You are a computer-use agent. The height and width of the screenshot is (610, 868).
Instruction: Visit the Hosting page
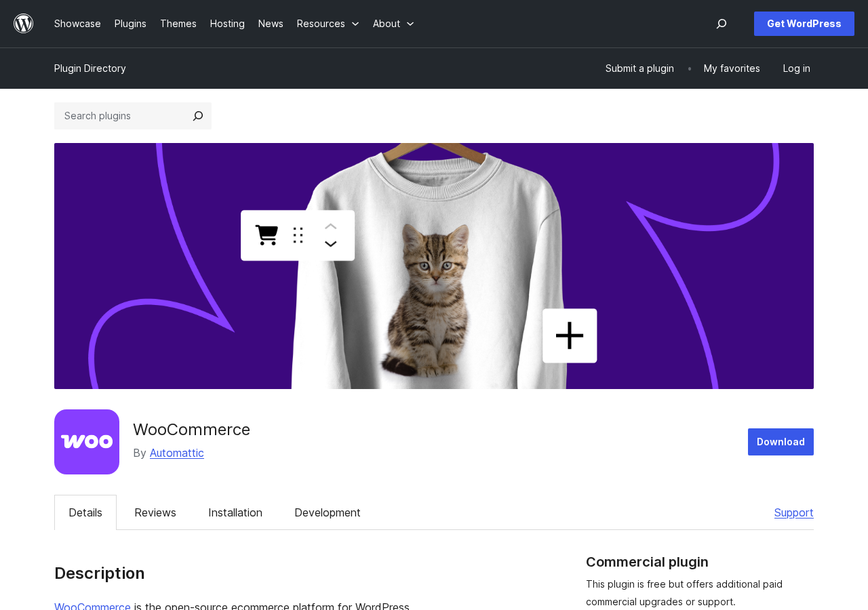coord(227,24)
